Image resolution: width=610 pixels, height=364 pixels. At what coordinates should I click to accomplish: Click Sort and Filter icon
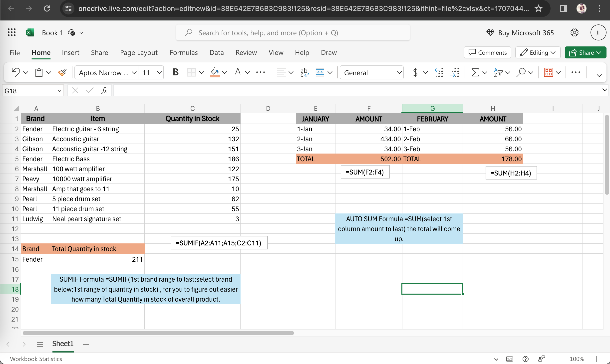tap(498, 72)
